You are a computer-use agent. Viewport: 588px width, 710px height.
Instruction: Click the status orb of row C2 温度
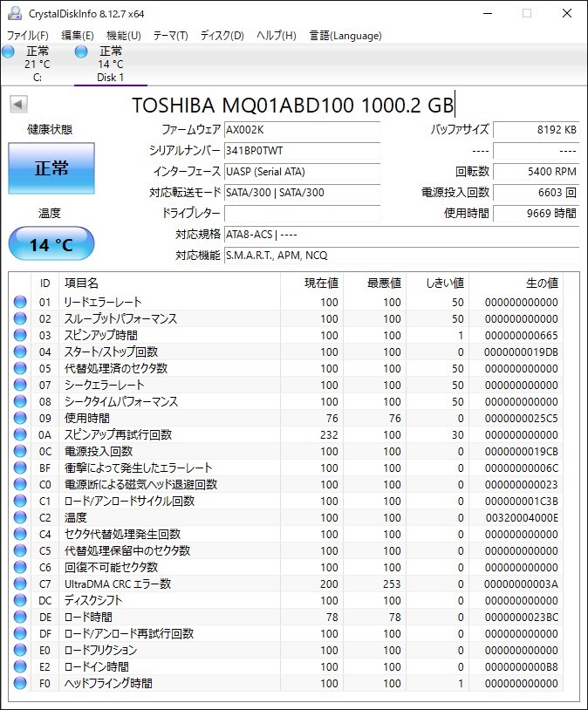click(20, 517)
